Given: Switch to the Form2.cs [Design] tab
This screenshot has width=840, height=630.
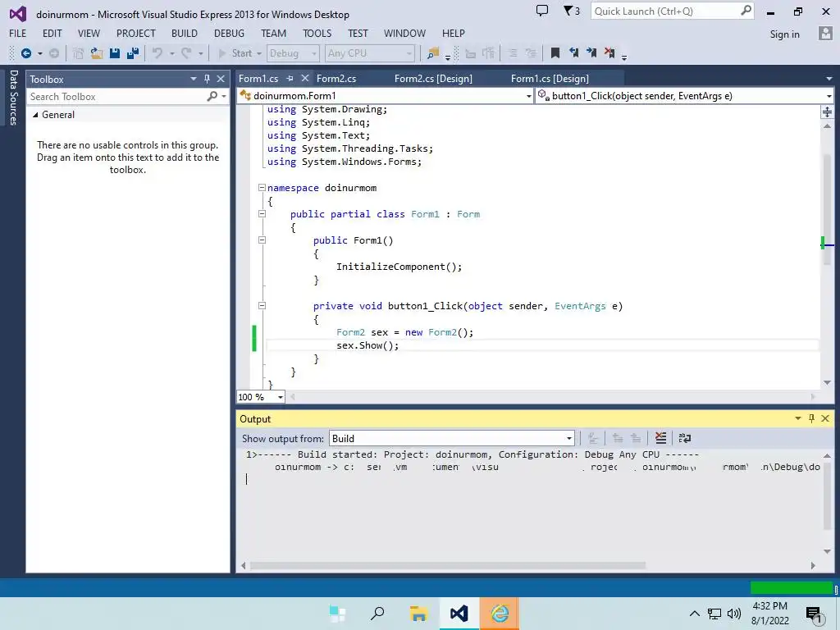Looking at the screenshot, I should point(433,78).
